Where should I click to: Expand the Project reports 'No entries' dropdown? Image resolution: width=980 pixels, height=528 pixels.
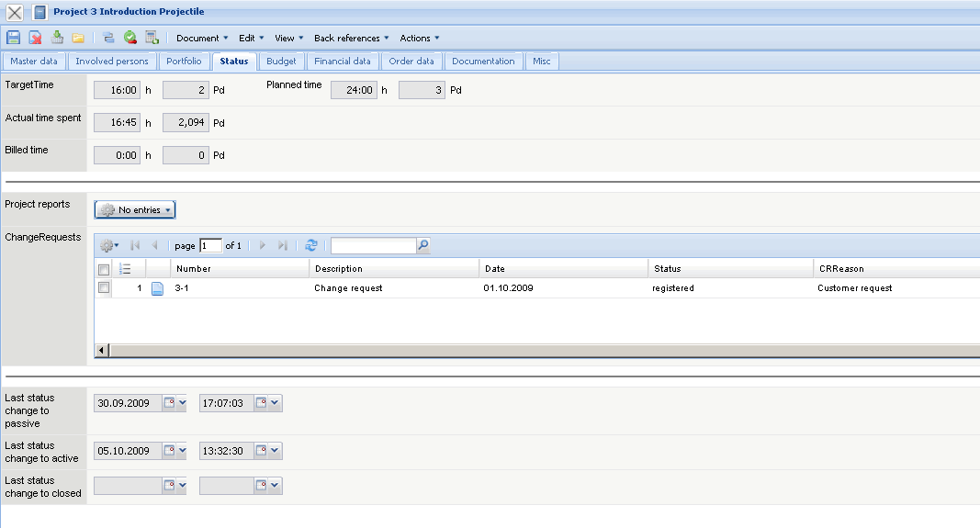point(135,210)
